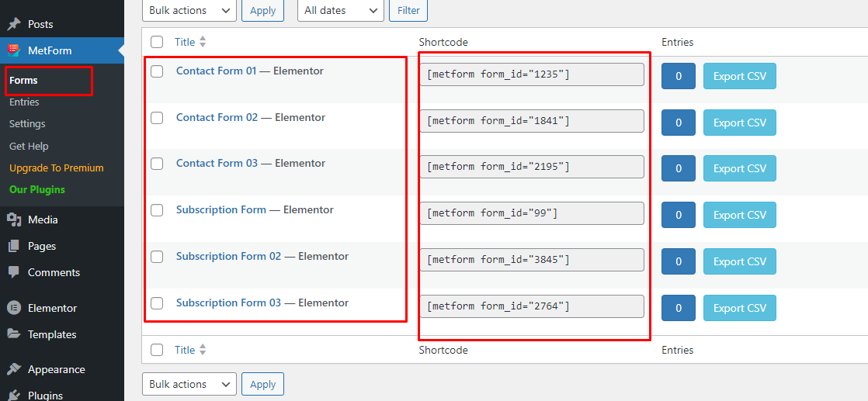This screenshot has width=868, height=401.
Task: Click the Elementor circle icon in sidebar
Action: click(x=15, y=308)
